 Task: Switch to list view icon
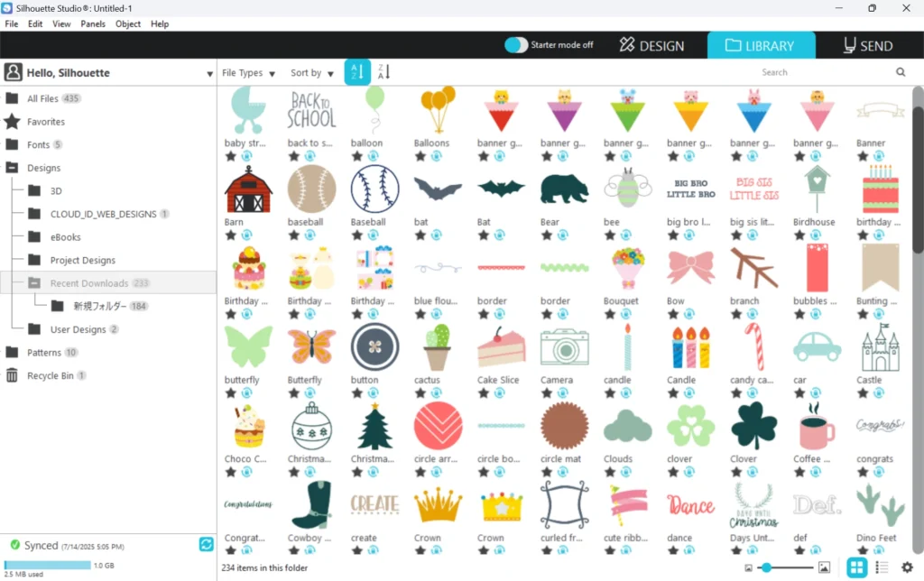point(882,567)
